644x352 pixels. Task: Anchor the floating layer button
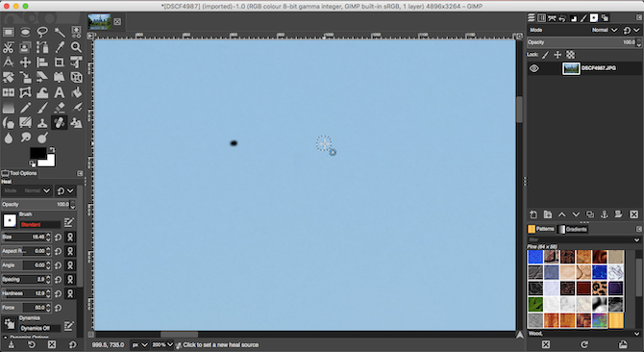(605, 214)
